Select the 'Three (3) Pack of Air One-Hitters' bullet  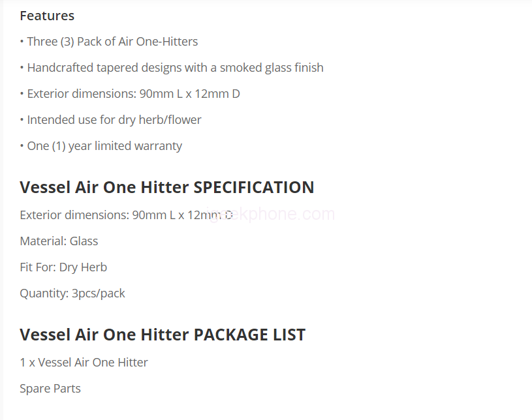pos(112,42)
